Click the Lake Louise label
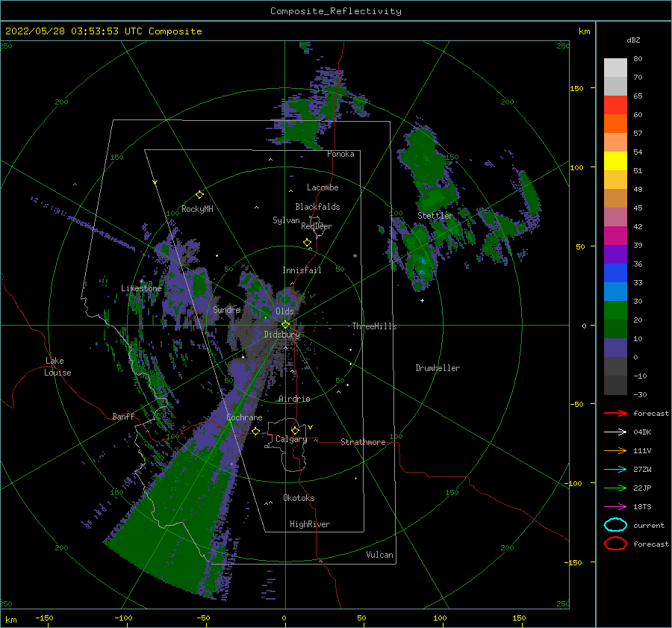672x628 pixels. [57, 367]
